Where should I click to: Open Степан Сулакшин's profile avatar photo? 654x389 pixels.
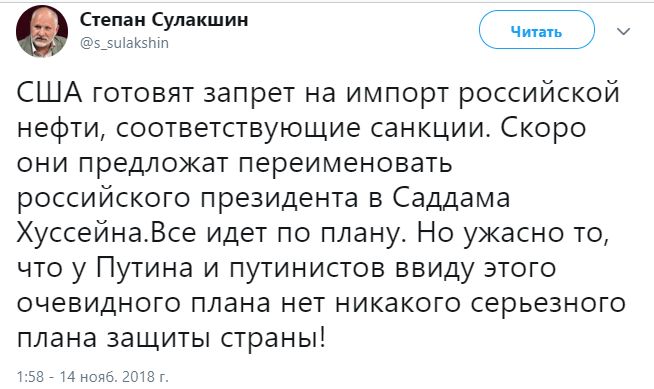(x=42, y=31)
